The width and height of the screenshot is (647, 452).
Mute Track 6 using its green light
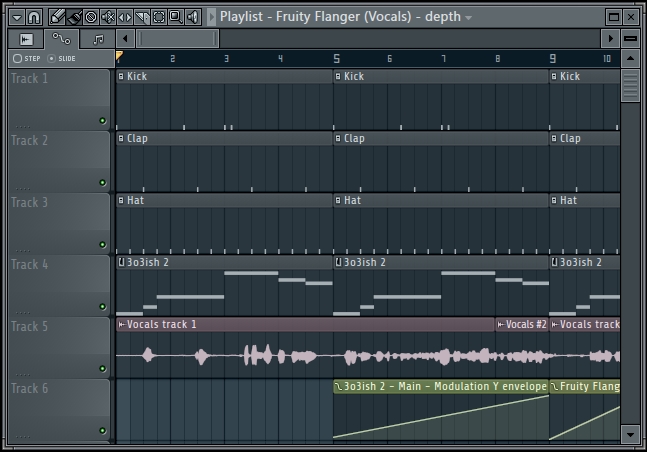point(103,430)
